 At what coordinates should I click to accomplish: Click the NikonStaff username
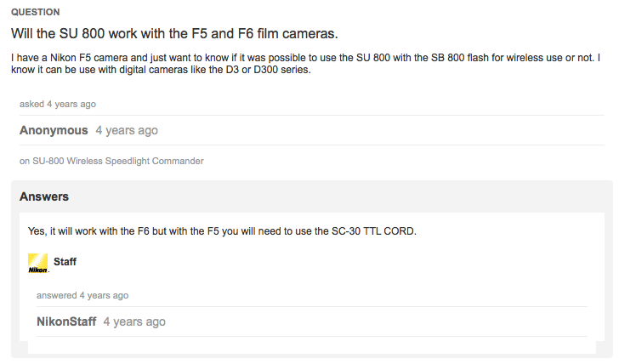tap(66, 321)
